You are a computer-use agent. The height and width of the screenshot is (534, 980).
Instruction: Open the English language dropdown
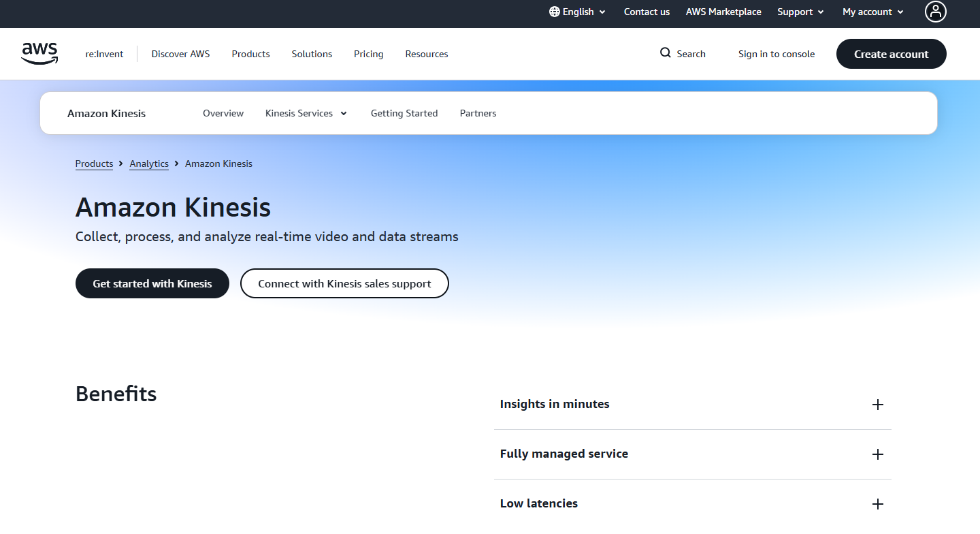click(x=578, y=12)
